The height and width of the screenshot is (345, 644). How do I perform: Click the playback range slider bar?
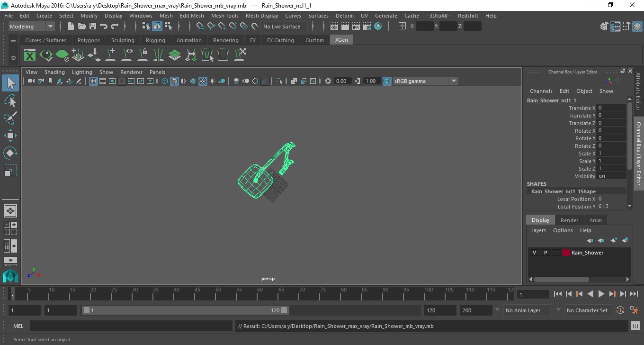[185, 310]
